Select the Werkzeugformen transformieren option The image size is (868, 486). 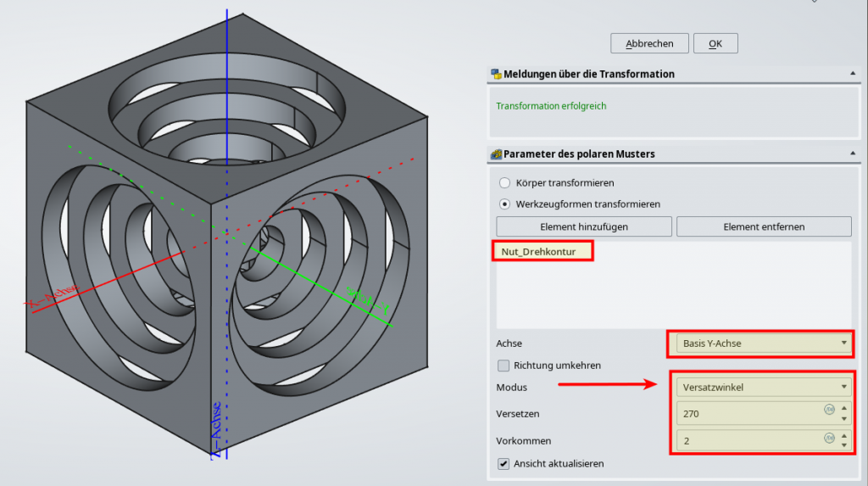click(x=505, y=204)
